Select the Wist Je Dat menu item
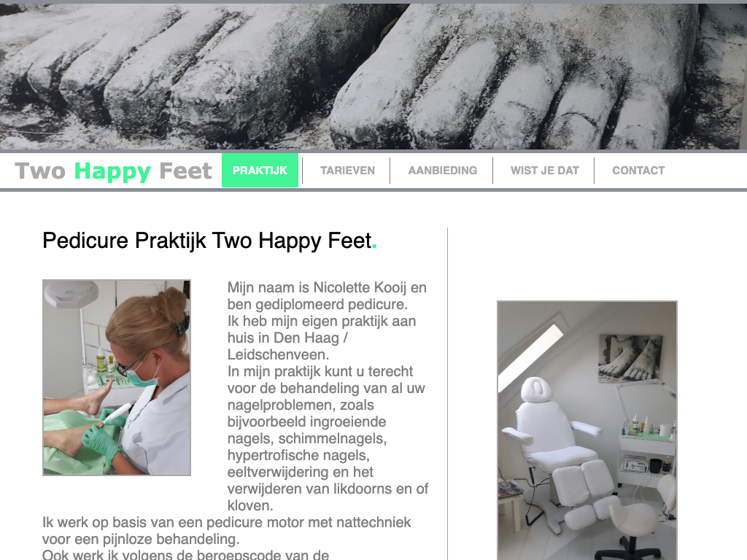This screenshot has width=747, height=560. (x=544, y=171)
